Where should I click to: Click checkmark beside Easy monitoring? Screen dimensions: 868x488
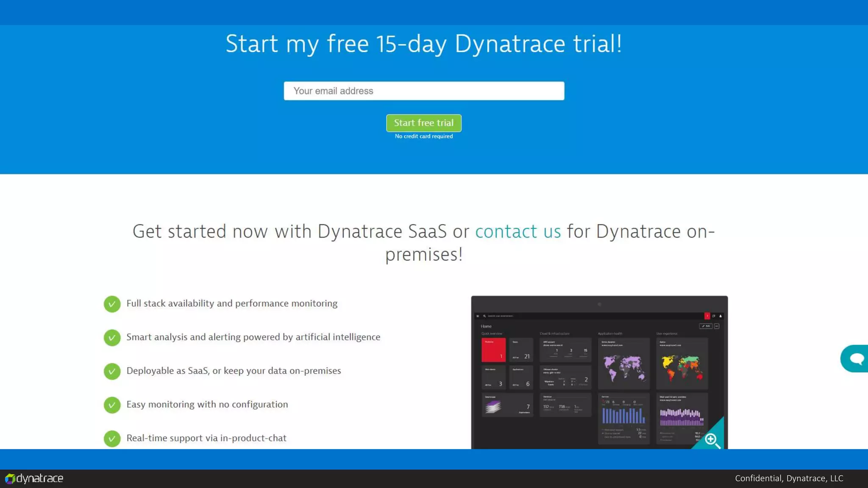[x=112, y=405]
